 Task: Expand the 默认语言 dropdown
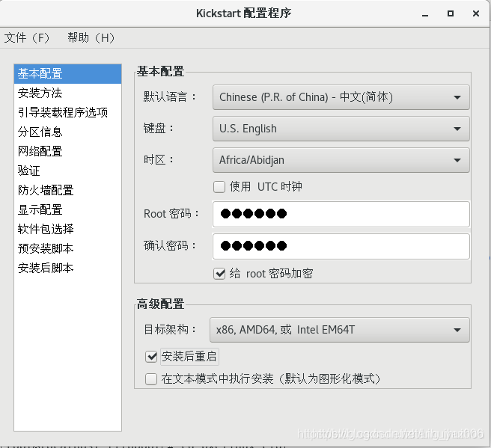pyautogui.click(x=341, y=97)
